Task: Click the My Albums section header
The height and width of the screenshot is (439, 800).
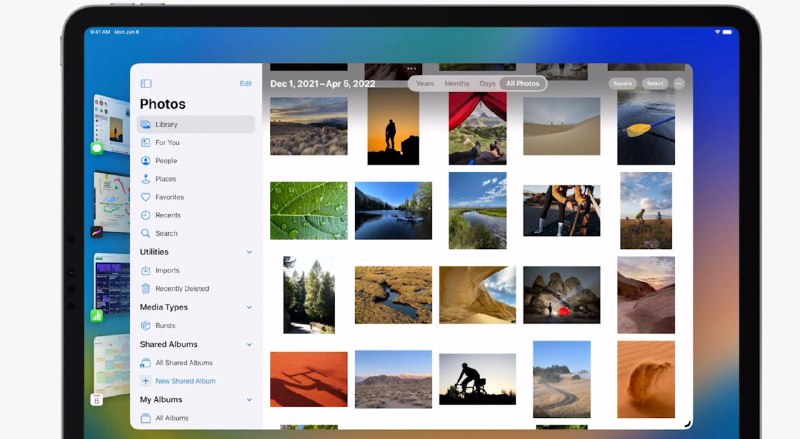Action: click(x=161, y=400)
